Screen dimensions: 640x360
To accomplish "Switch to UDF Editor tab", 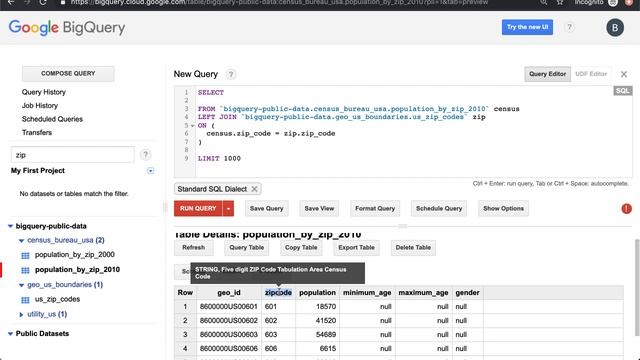I will click(x=591, y=74).
